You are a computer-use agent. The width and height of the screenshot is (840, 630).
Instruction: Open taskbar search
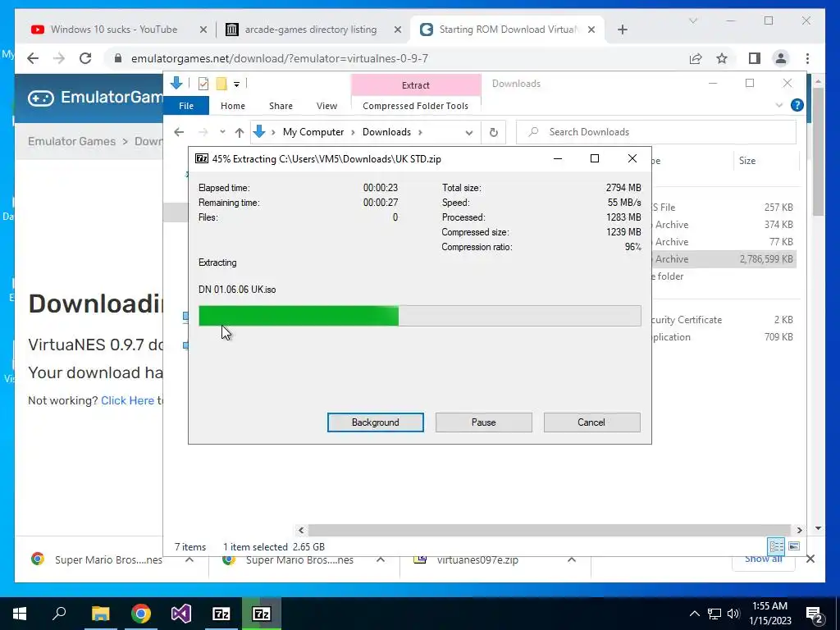coord(59,614)
